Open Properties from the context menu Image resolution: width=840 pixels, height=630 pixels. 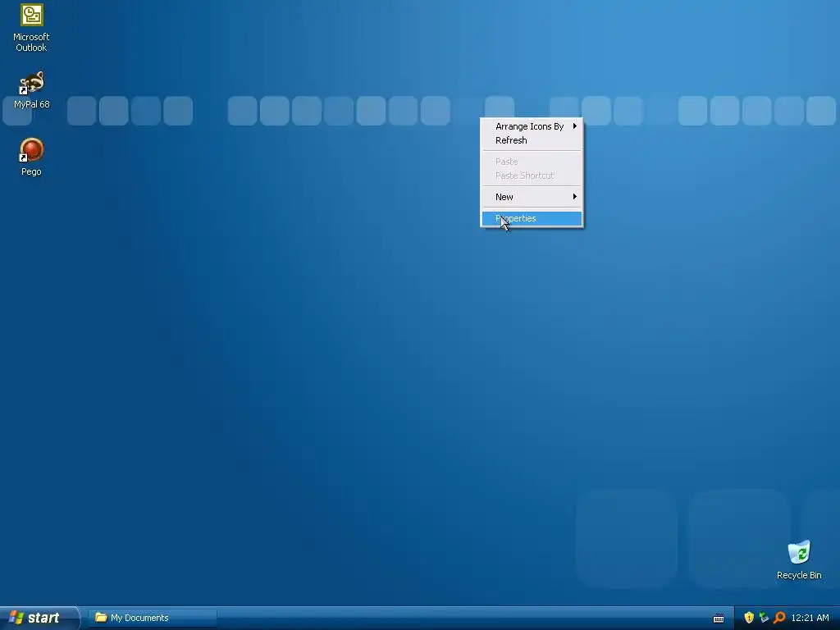click(532, 218)
